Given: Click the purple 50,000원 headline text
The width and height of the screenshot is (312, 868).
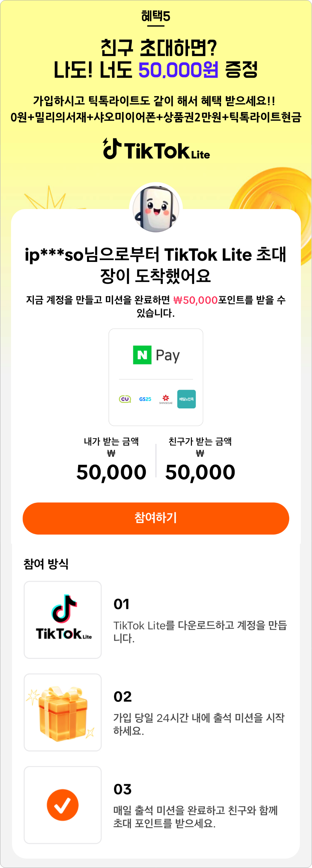Looking at the screenshot, I should (x=178, y=70).
